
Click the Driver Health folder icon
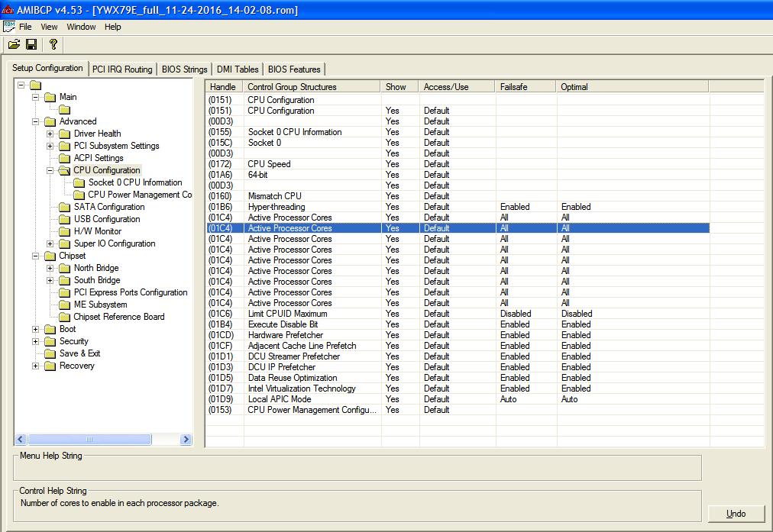(x=65, y=134)
